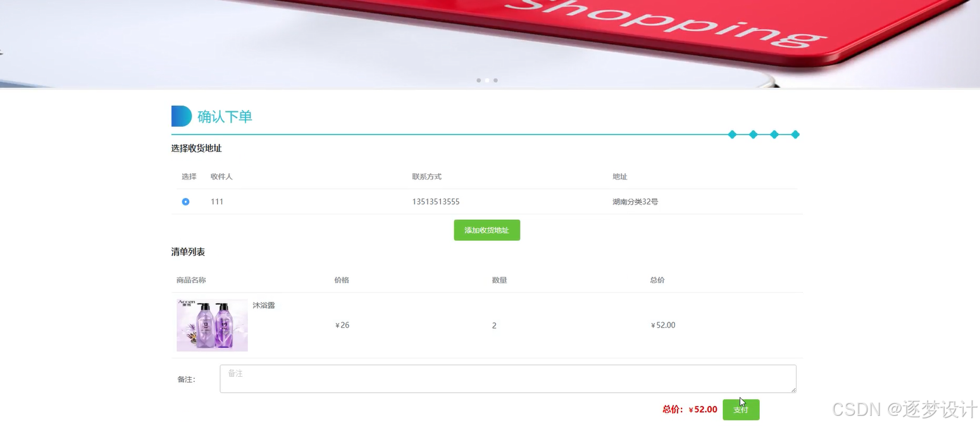Viewport: 980px width, 426px height.
Task: Click the unit price ¥26 cell
Action: 342,326
